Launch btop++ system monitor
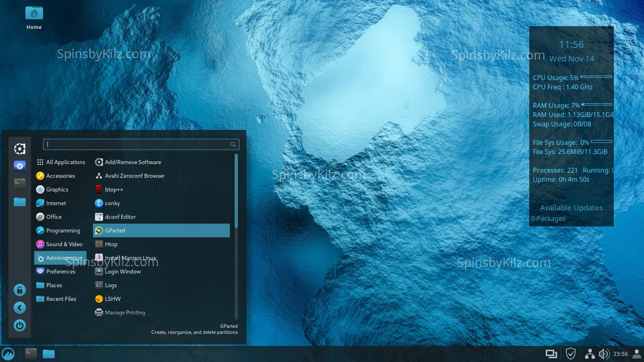The height and width of the screenshot is (362, 644). (x=114, y=189)
